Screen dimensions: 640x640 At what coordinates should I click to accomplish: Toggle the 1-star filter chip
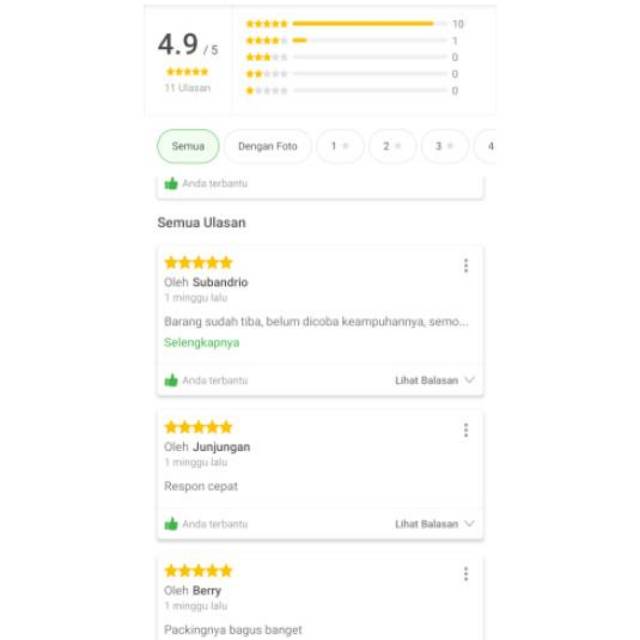tap(340, 146)
